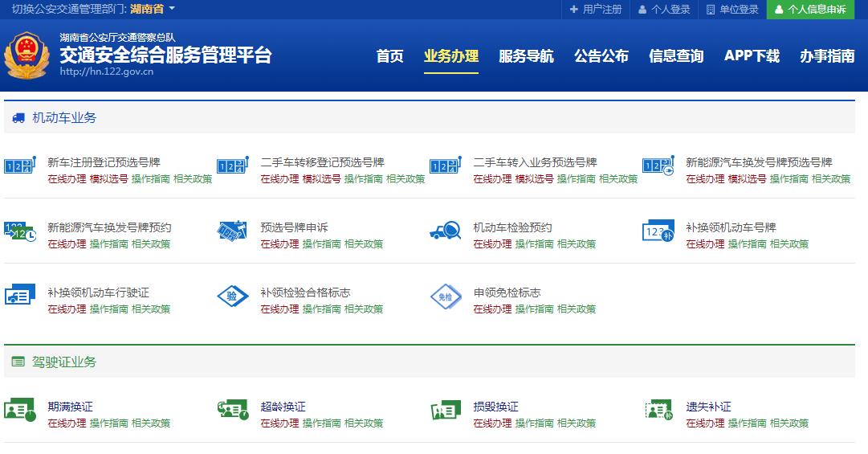868x454 pixels.
Task: Click the 单位登录 button
Action: [732, 10]
